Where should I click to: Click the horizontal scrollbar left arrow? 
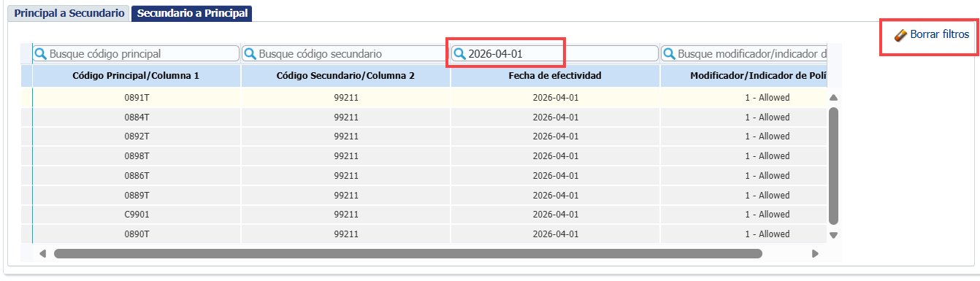coord(42,253)
